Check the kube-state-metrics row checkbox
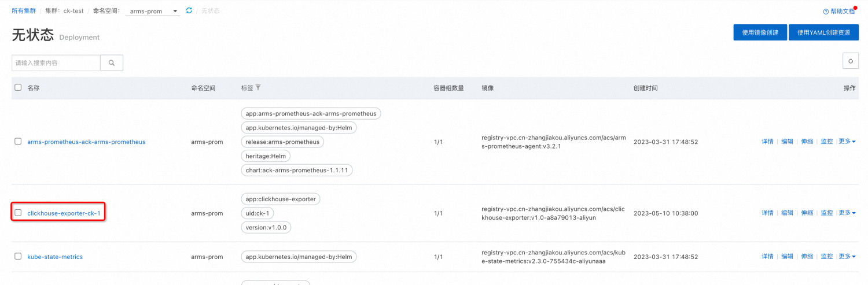 [x=18, y=256]
